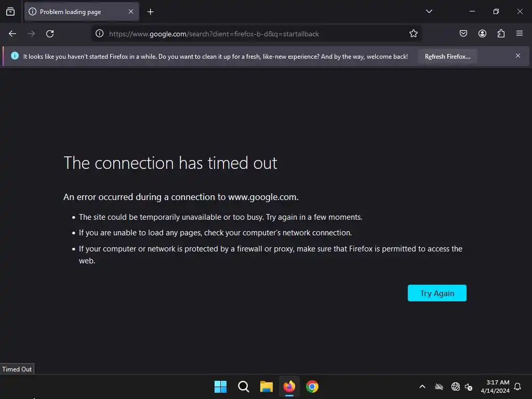Click the bullet about temporarily unavailable site
532x399 pixels.
[x=220, y=217]
